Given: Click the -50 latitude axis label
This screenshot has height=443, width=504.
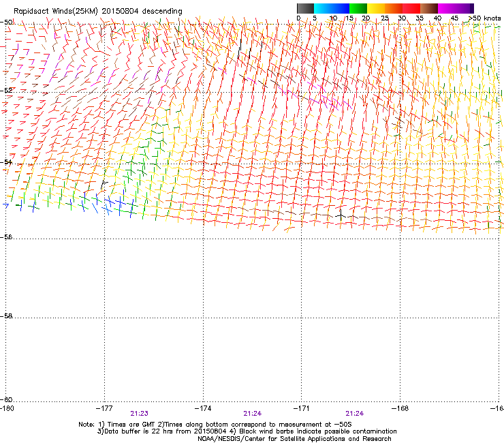Looking at the screenshot, I should click(6, 22).
